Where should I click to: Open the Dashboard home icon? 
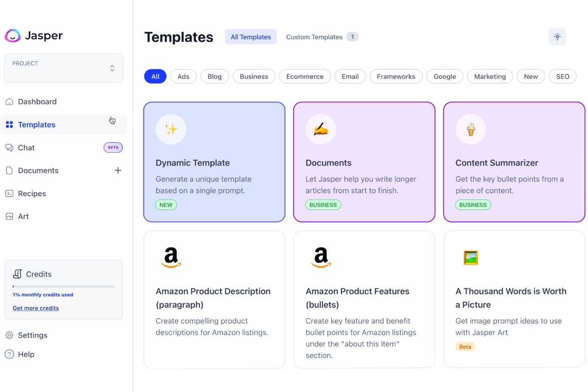coord(9,102)
